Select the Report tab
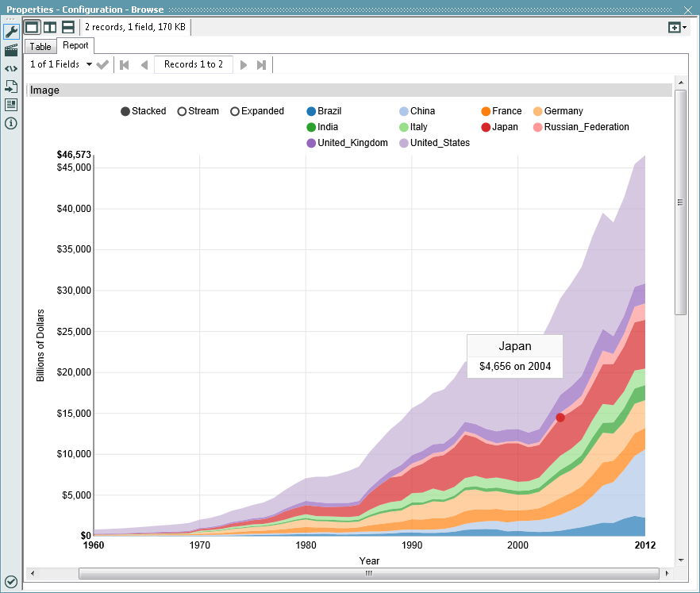 click(x=75, y=46)
